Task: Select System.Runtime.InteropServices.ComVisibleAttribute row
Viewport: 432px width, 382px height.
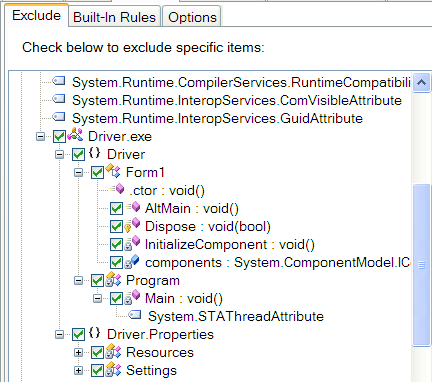Action: click(237, 100)
